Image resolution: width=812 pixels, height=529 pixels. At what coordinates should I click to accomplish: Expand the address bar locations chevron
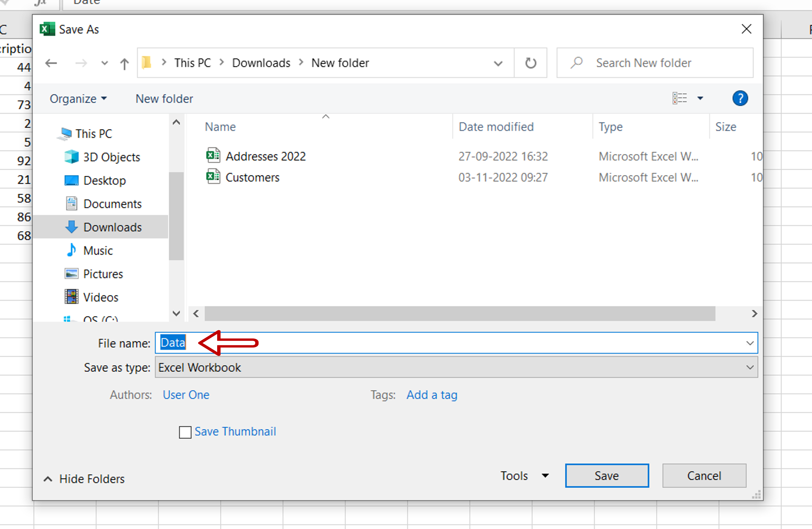(498, 63)
